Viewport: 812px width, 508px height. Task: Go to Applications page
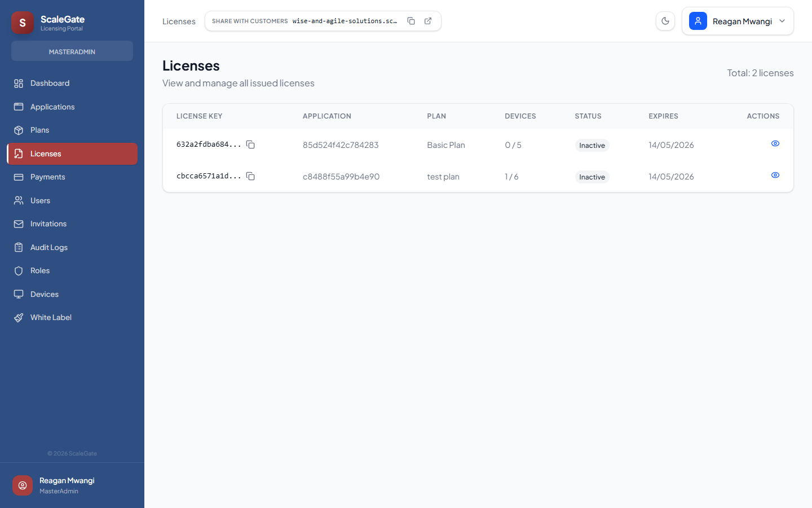[x=52, y=107]
